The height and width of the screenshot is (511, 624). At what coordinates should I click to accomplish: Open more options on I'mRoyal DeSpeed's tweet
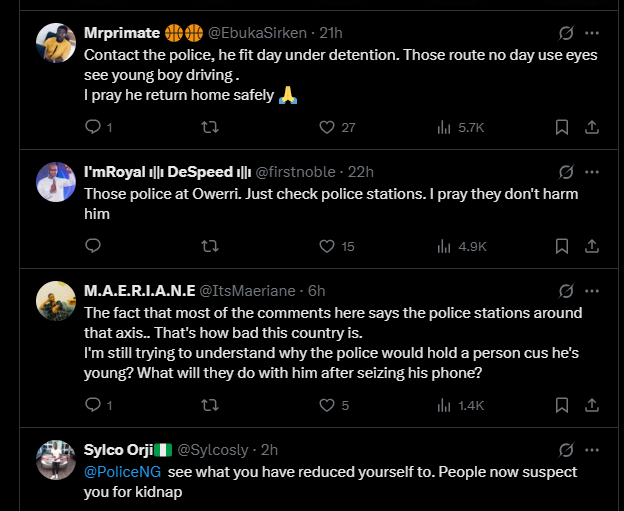pos(594,171)
